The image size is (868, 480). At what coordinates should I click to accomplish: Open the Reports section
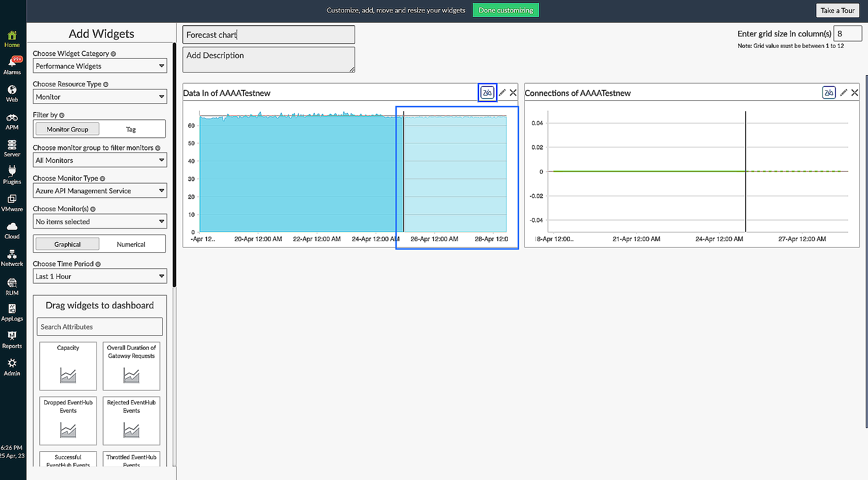point(12,339)
